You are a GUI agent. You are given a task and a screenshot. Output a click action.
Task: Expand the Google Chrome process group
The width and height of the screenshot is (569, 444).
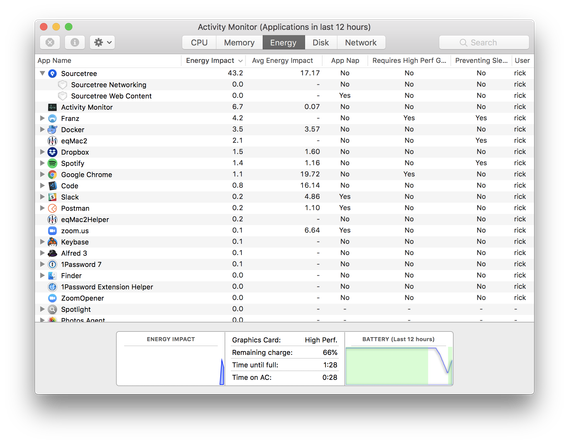point(42,174)
